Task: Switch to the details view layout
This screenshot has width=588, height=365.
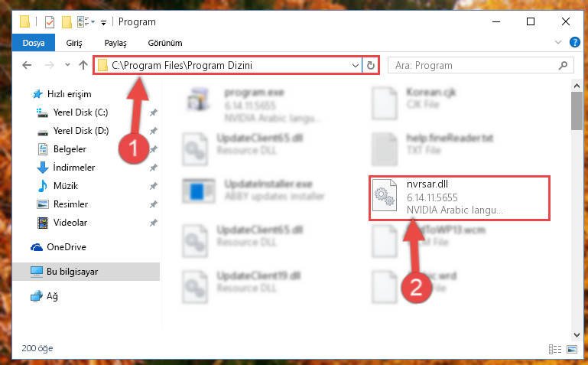Action: (555, 349)
